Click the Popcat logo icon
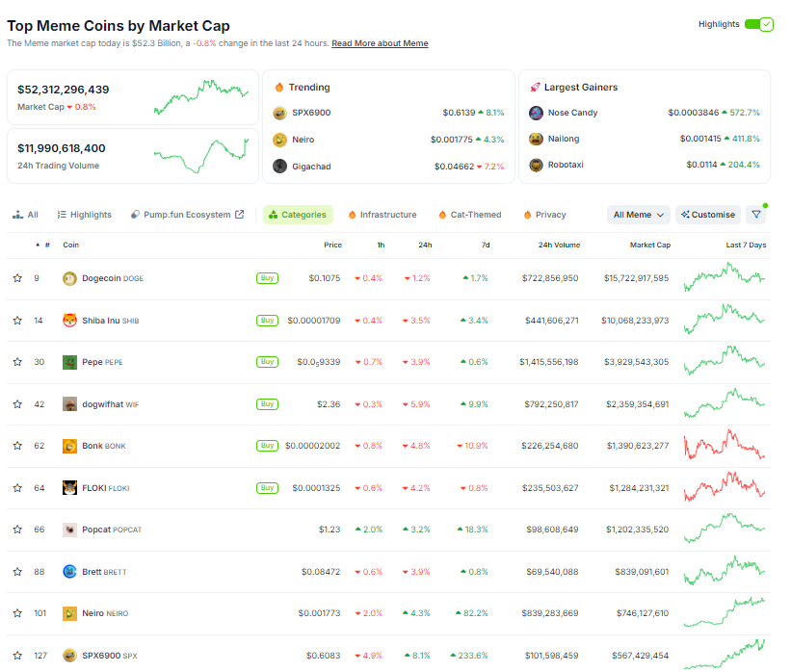The image size is (791, 672). click(x=69, y=530)
